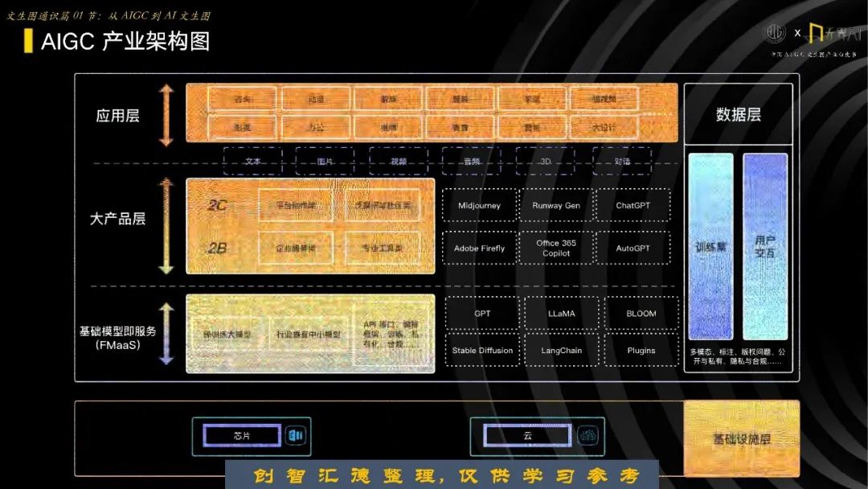Click the Office 365 Copilot box
This screenshot has width=868, height=489.
tap(556, 248)
